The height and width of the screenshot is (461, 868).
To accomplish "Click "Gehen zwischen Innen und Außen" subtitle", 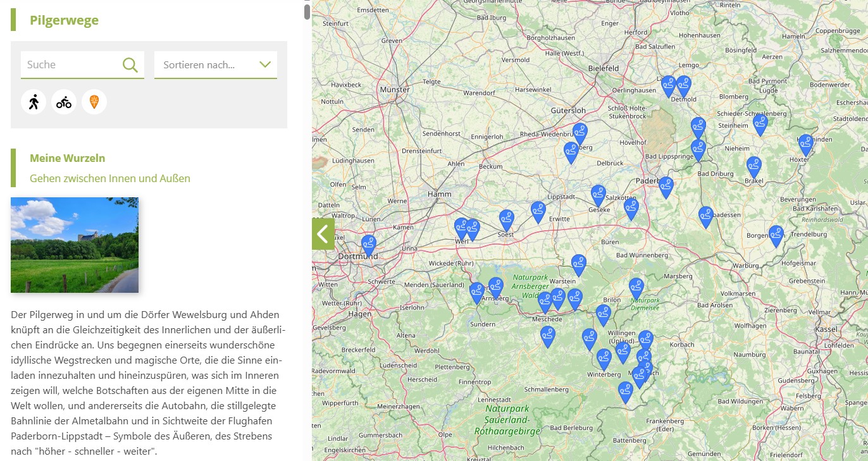I will coord(110,178).
